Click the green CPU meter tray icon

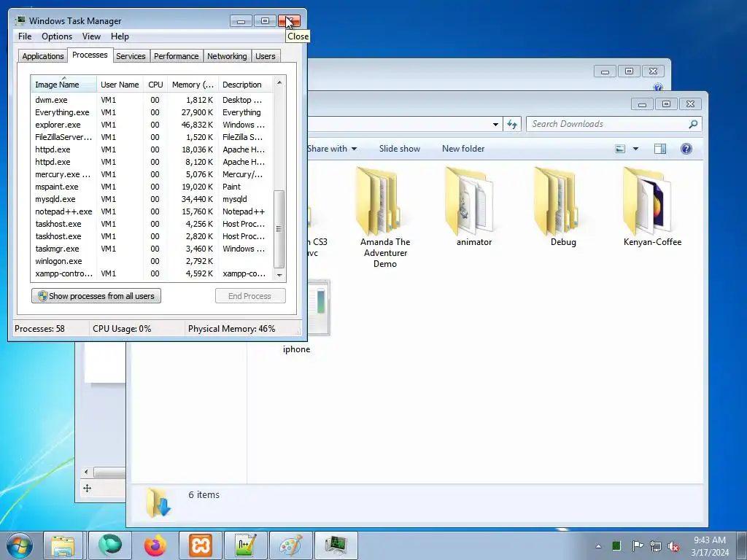coord(616,545)
